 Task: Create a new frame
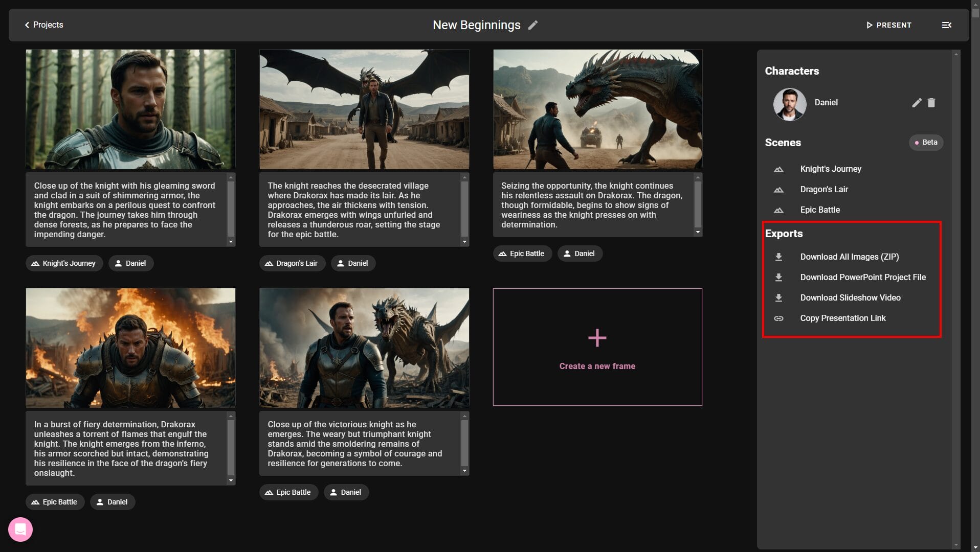tap(597, 348)
